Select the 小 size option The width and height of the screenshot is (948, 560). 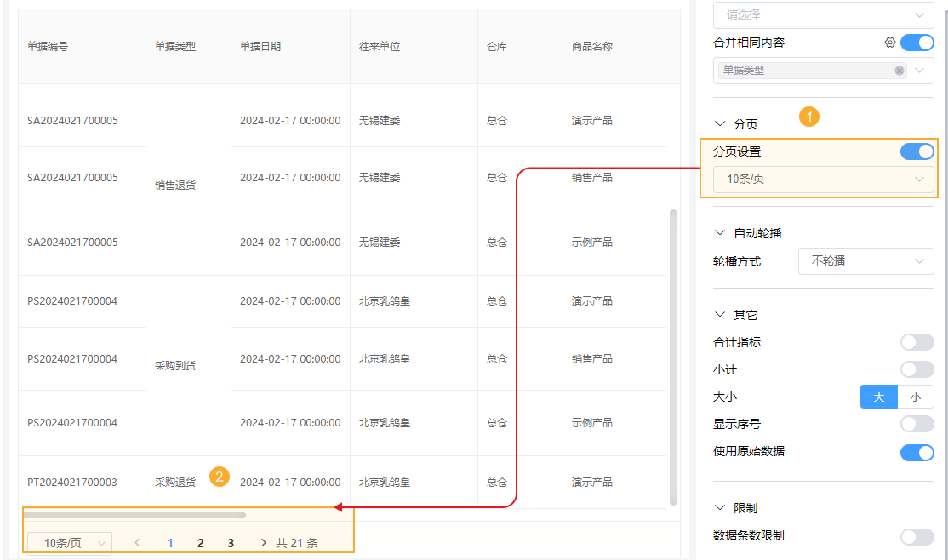[915, 396]
